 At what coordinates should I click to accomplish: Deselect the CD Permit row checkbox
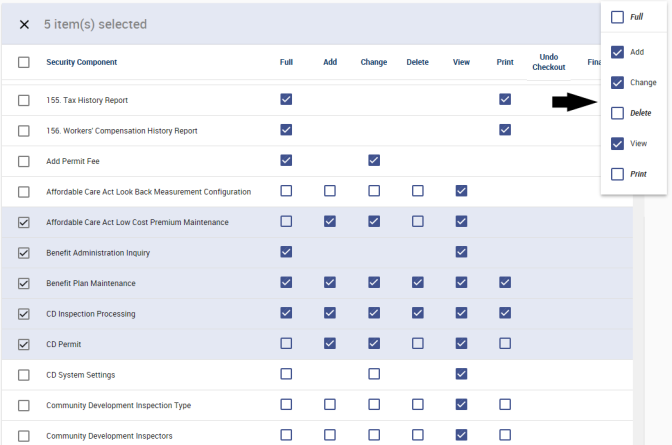(24, 344)
